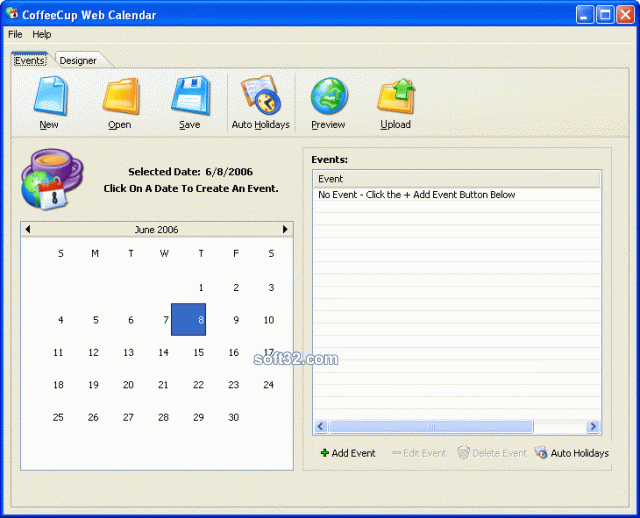Select June 5 on the calendar
Screen dimensions: 640x518
pyautogui.click(x=96, y=320)
